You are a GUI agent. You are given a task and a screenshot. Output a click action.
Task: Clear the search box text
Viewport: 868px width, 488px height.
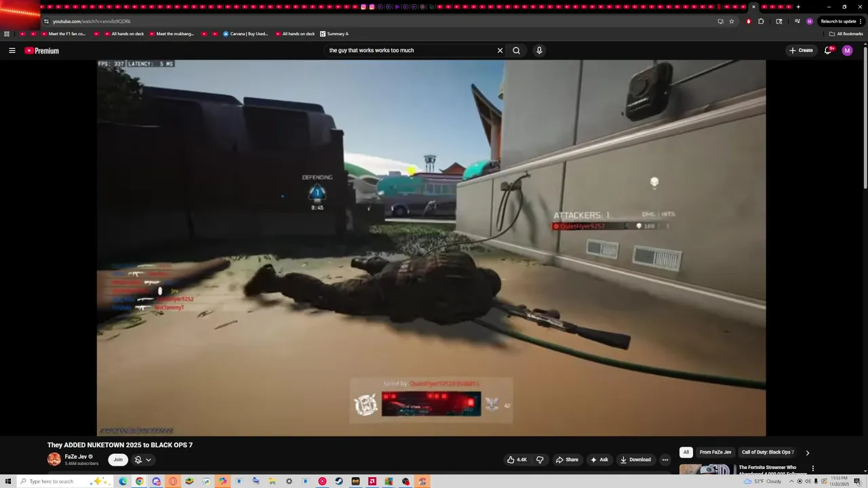[x=500, y=50]
